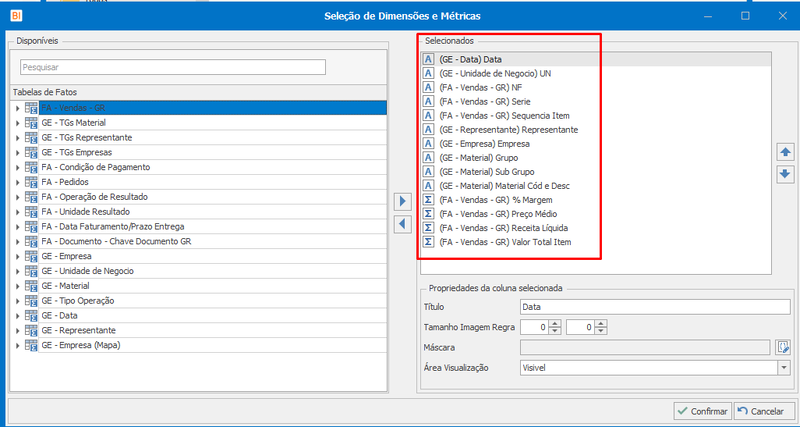Screen dimensions: 800x427
Task: Click sigma metric icon of Valor Total Item
Action: [x=429, y=242]
